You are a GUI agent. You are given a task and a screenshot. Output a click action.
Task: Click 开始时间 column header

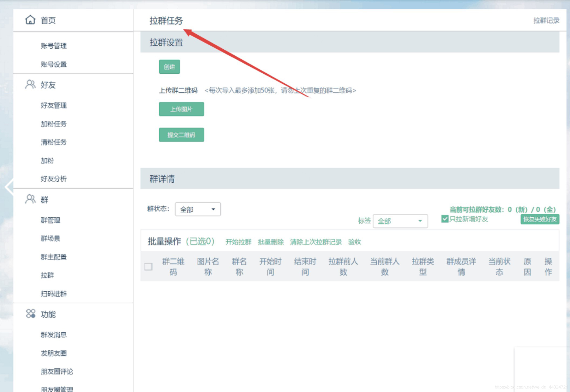tap(270, 267)
